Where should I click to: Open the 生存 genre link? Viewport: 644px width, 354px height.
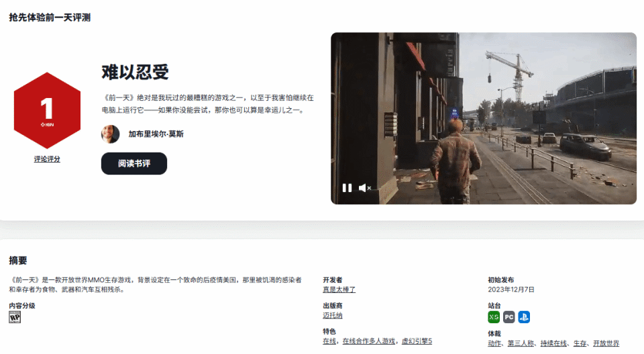tap(580, 343)
